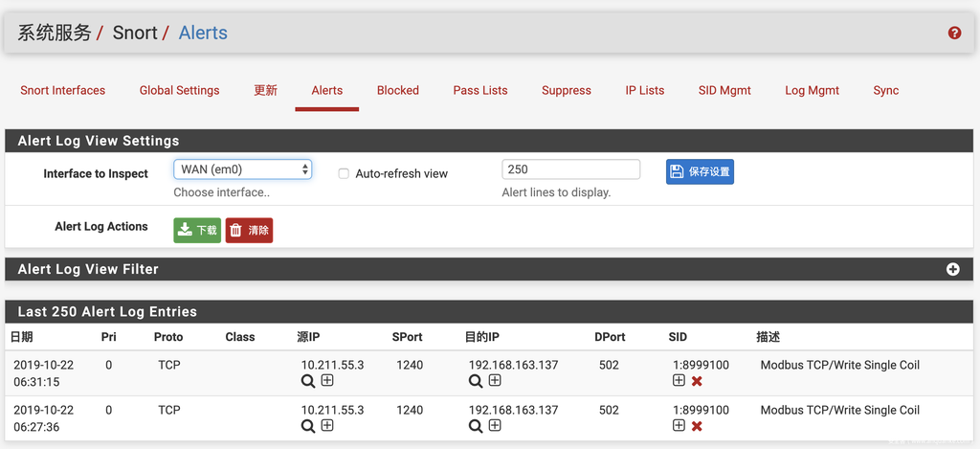Click the red 清除 clear button

coord(249,230)
